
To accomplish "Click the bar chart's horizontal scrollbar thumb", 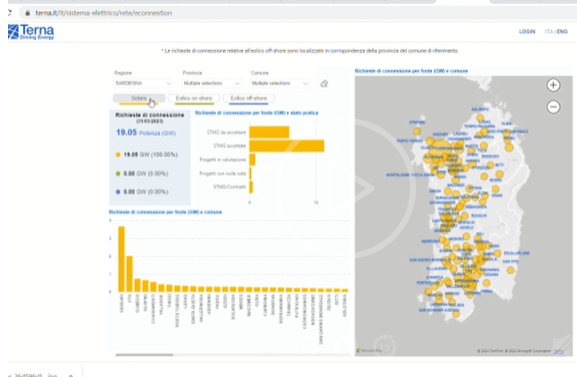I will pyautogui.click(x=144, y=355).
